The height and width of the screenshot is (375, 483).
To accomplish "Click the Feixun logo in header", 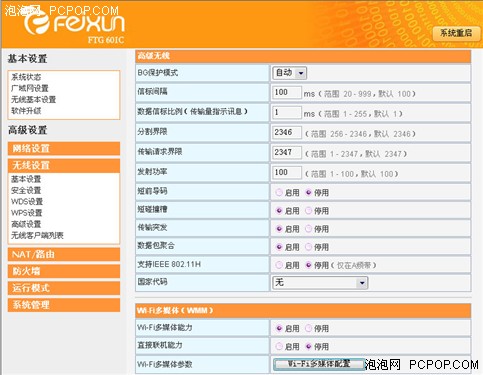I will point(74,24).
